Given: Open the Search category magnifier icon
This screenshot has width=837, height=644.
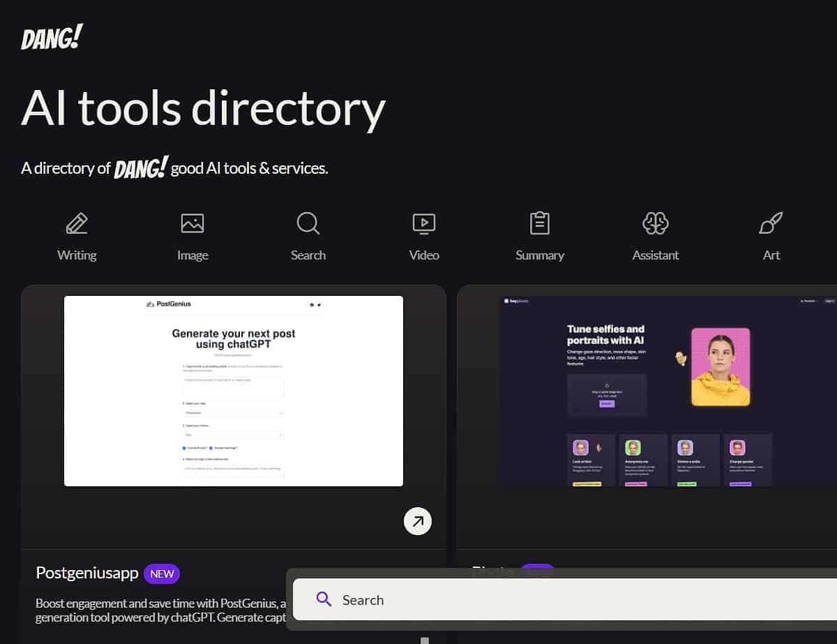Looking at the screenshot, I should pos(308,223).
